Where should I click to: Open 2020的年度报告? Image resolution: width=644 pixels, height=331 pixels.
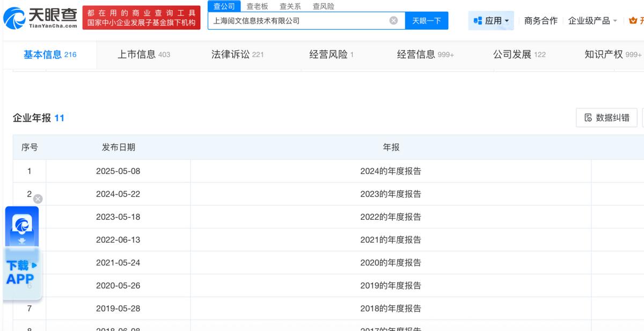391,263
